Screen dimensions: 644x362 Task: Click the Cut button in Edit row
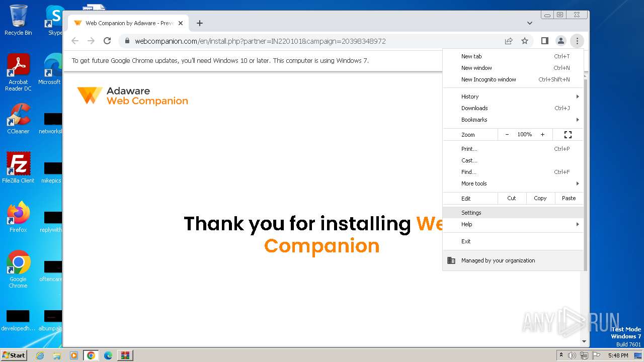(512, 198)
